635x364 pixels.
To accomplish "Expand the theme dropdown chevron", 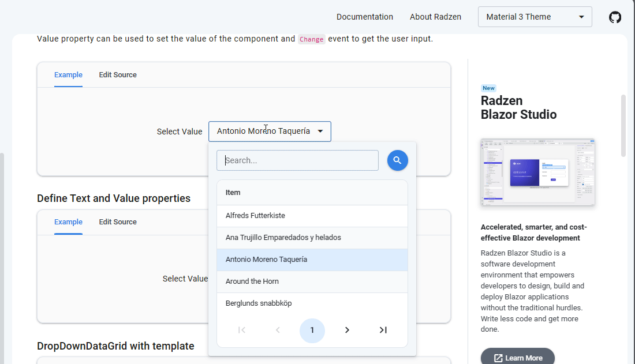I will tap(582, 17).
